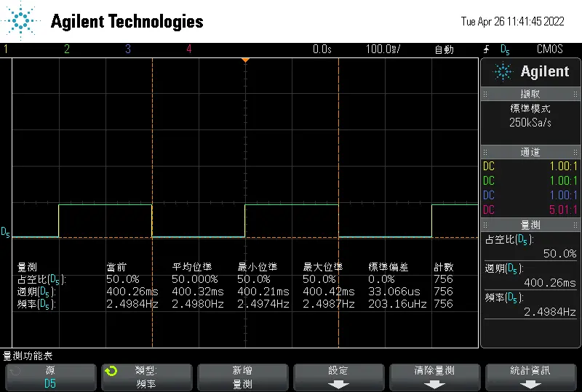Screen dimensions: 582x392
Task: Click the green rotate knob icon on 類型
Action: pyautogui.click(x=111, y=371)
